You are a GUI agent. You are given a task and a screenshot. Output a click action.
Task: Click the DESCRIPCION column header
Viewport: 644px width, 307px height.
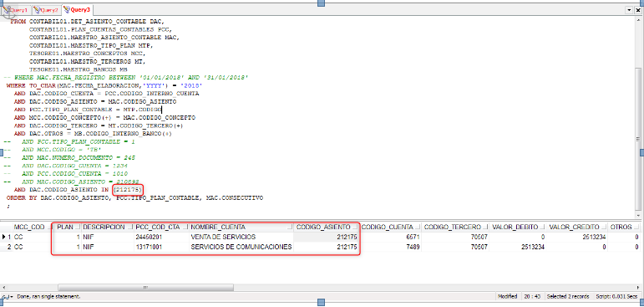point(107,228)
